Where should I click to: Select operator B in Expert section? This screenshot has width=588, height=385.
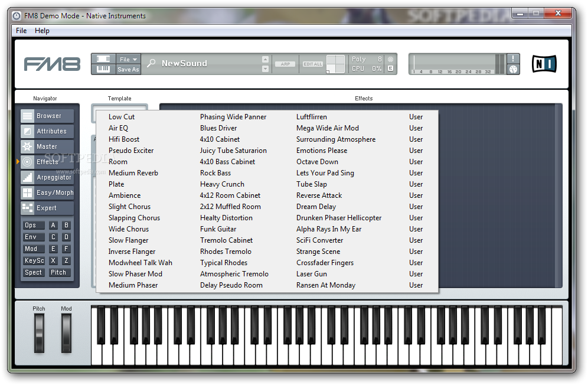coord(66,225)
